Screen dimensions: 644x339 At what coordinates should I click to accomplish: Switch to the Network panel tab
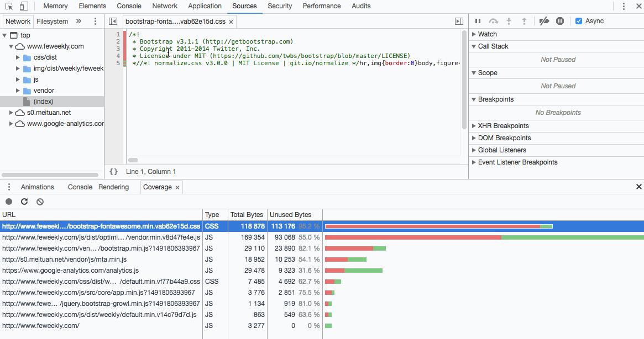(x=165, y=6)
